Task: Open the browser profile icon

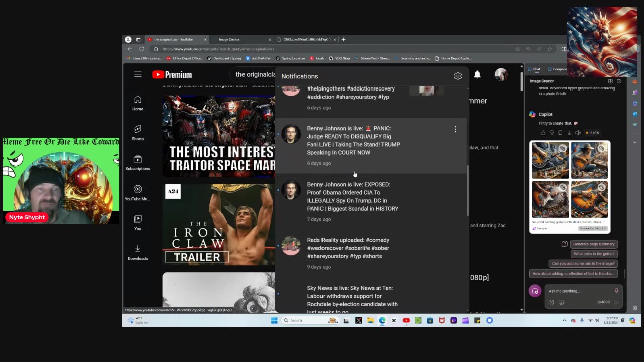Action: (128, 39)
